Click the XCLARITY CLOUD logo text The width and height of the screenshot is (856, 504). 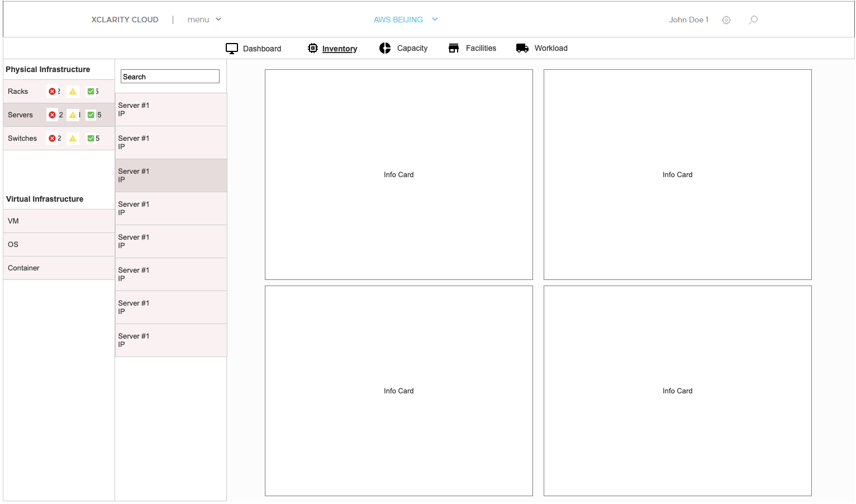(x=125, y=20)
